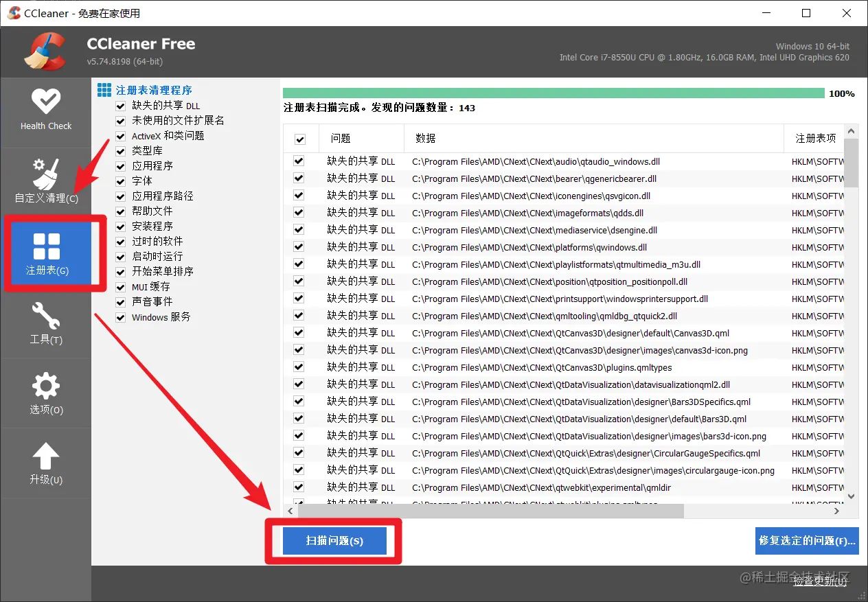Image resolution: width=868 pixels, height=602 pixels.
Task: Uncheck the qtaudio_windows.dll result row
Action: (x=299, y=161)
